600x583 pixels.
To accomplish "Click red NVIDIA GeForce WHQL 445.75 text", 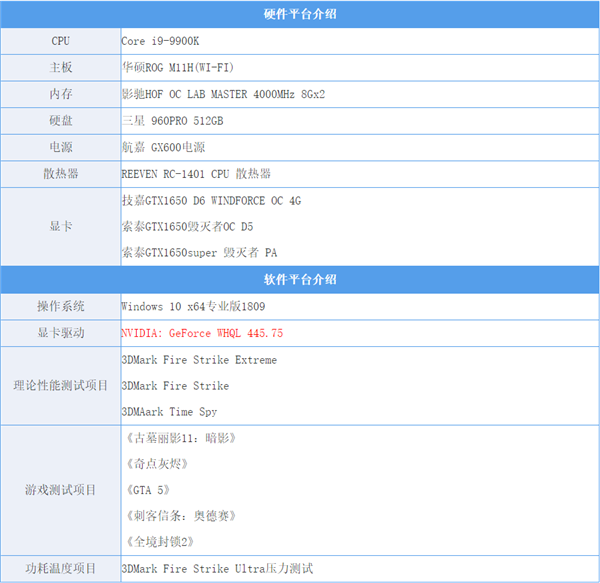I will [202, 333].
